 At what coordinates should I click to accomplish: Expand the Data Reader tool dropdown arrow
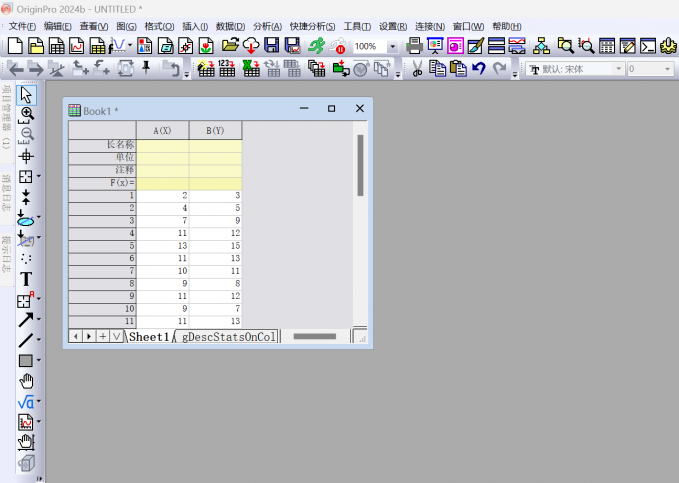pyautogui.click(x=39, y=176)
